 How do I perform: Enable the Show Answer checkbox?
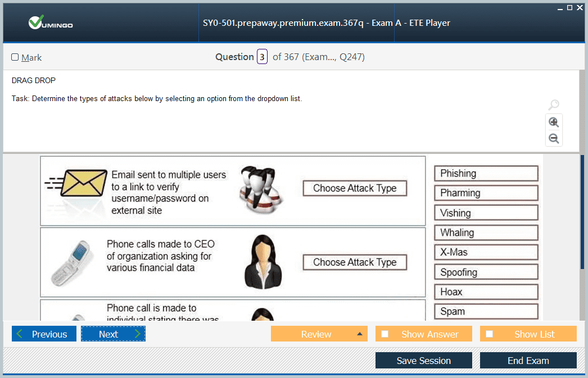[x=385, y=334]
